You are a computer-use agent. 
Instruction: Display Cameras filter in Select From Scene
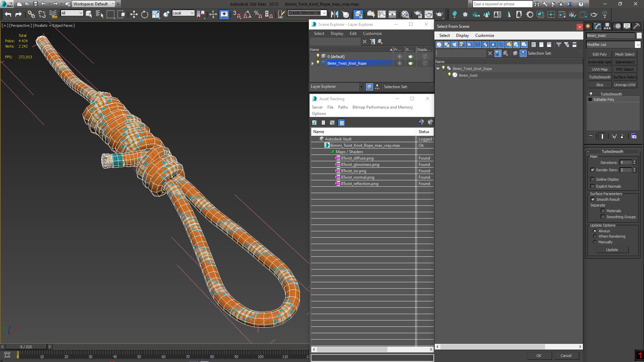click(x=462, y=45)
